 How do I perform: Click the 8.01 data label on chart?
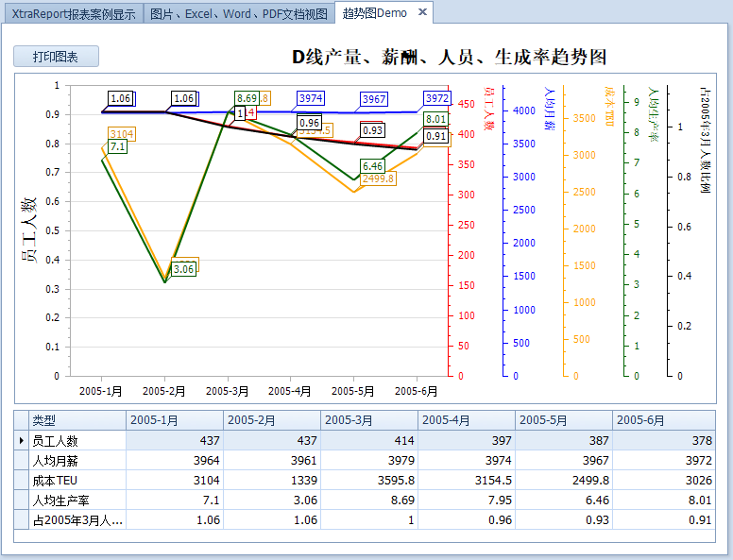(x=435, y=119)
